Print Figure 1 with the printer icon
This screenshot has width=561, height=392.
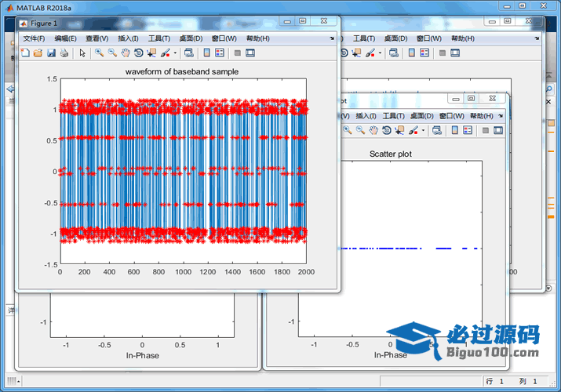pos(64,53)
